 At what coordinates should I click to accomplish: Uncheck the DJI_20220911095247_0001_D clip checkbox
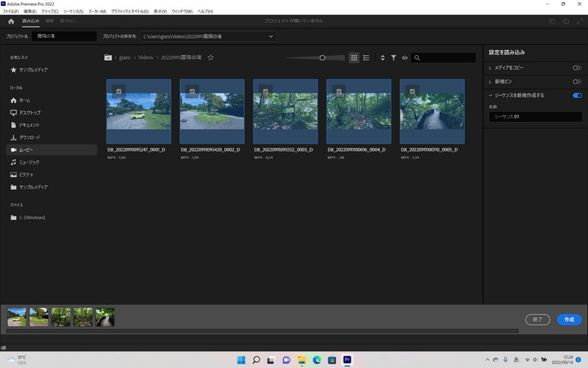click(120, 91)
